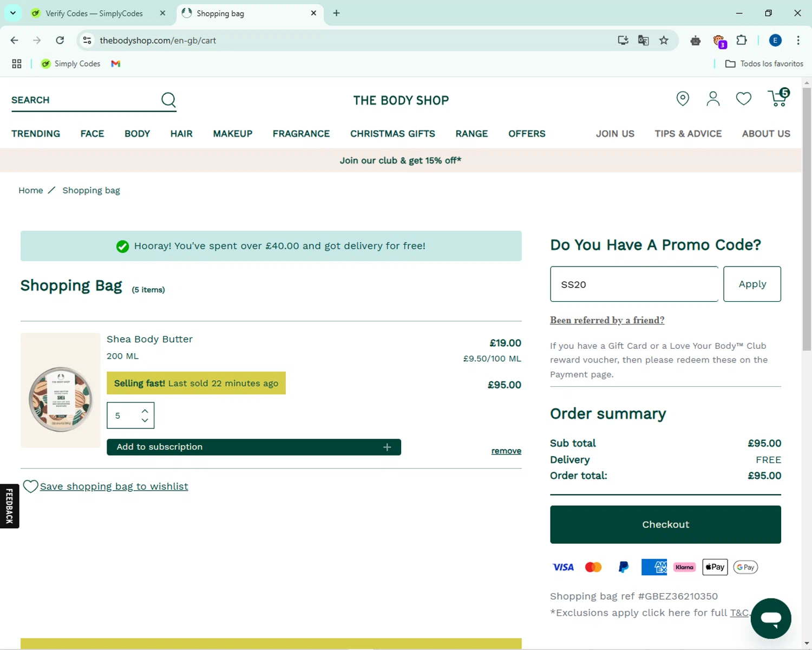The width and height of the screenshot is (812, 650).
Task: Open the apps grid icon in bookmarks bar
Action: [x=17, y=63]
